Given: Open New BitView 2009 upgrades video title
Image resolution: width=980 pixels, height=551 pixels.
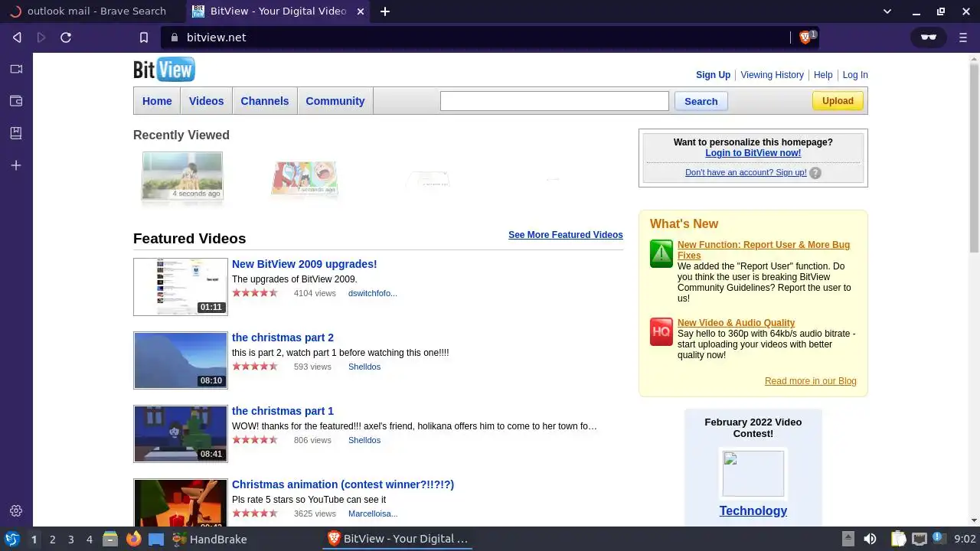Looking at the screenshot, I should 305,264.
